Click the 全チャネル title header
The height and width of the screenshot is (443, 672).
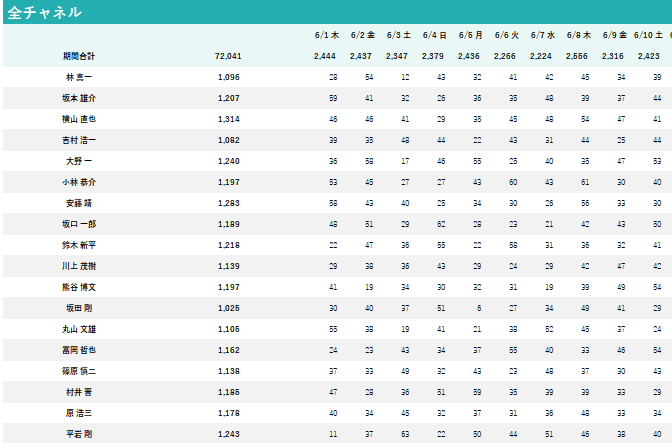[44, 13]
